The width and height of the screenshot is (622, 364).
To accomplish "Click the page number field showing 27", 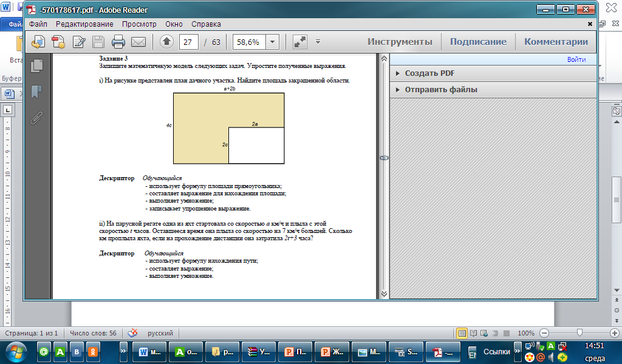I will [188, 42].
